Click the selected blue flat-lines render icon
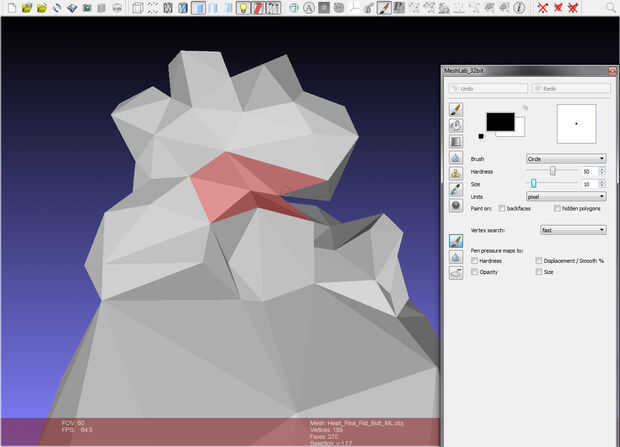 (198, 8)
